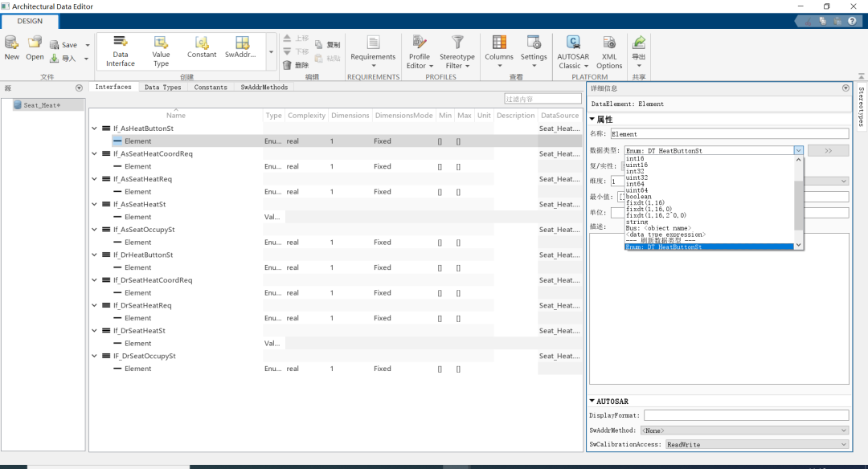Sort by the Name column header
Image resolution: width=868 pixels, height=469 pixels.
click(176, 115)
